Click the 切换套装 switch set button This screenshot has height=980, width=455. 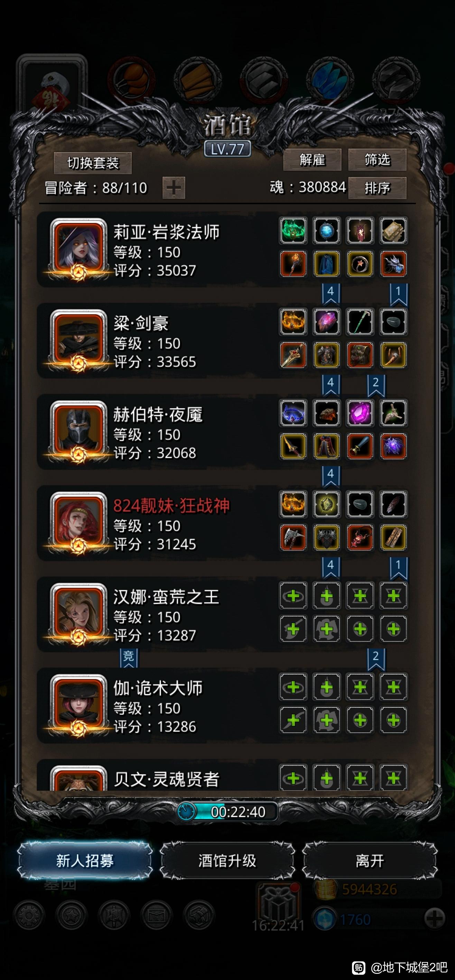pos(93,163)
